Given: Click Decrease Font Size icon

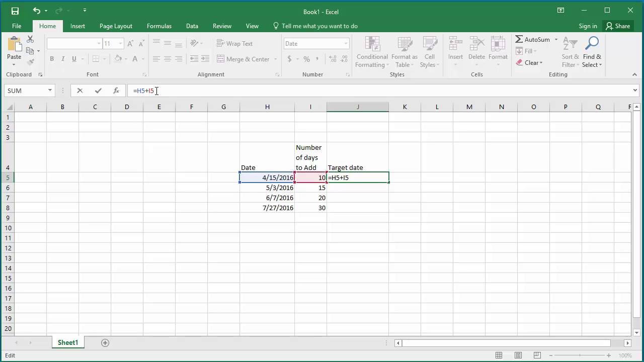Looking at the screenshot, I should (141, 44).
